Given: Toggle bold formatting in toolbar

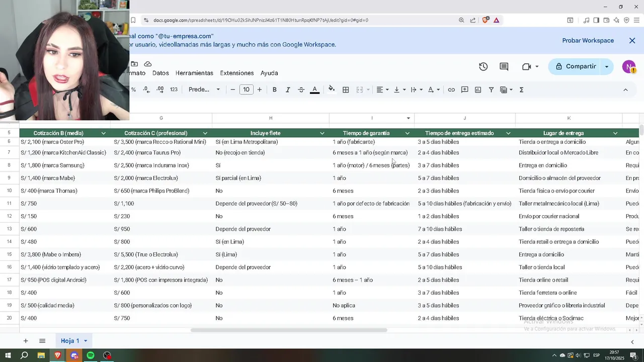Looking at the screenshot, I should click(x=274, y=89).
